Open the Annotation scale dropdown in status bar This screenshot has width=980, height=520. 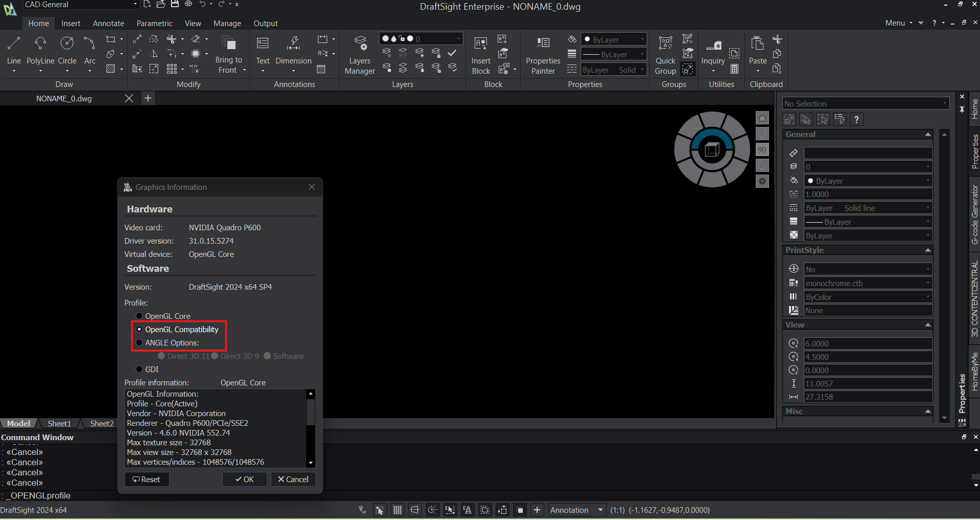click(x=600, y=510)
